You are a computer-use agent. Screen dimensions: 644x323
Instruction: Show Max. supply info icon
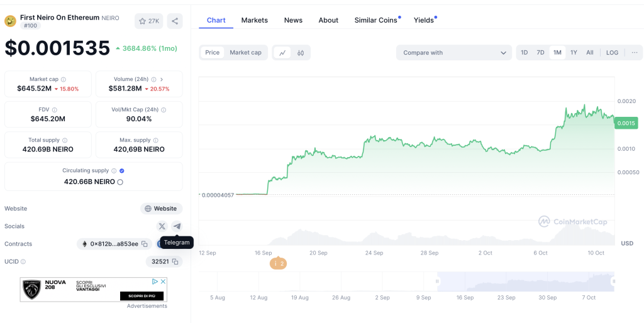[156, 140]
